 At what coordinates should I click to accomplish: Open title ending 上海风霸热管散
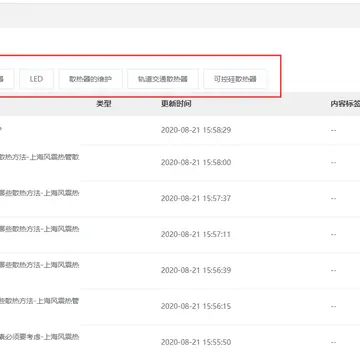pos(40,157)
